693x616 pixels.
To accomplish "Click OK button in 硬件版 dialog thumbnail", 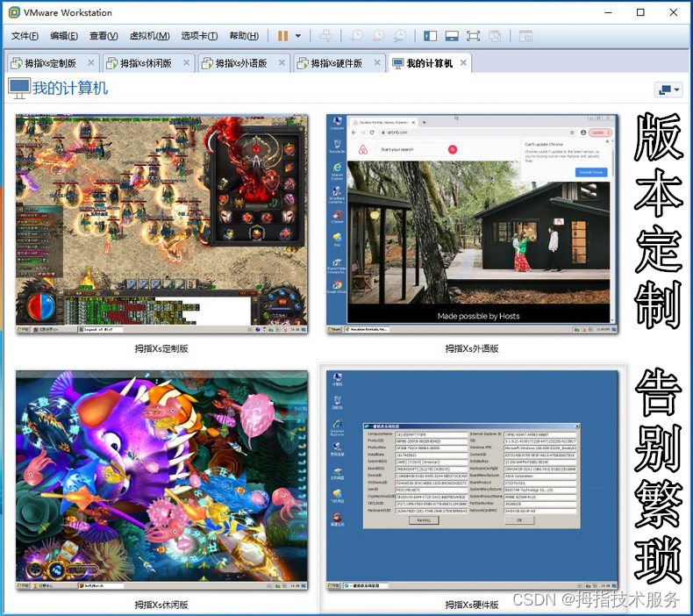I will click(x=519, y=520).
